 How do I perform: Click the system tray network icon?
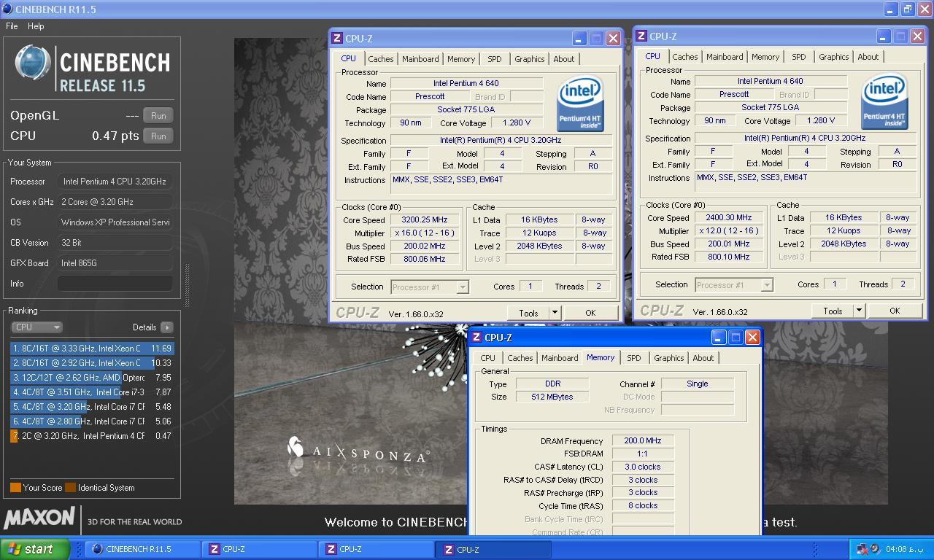point(862,549)
